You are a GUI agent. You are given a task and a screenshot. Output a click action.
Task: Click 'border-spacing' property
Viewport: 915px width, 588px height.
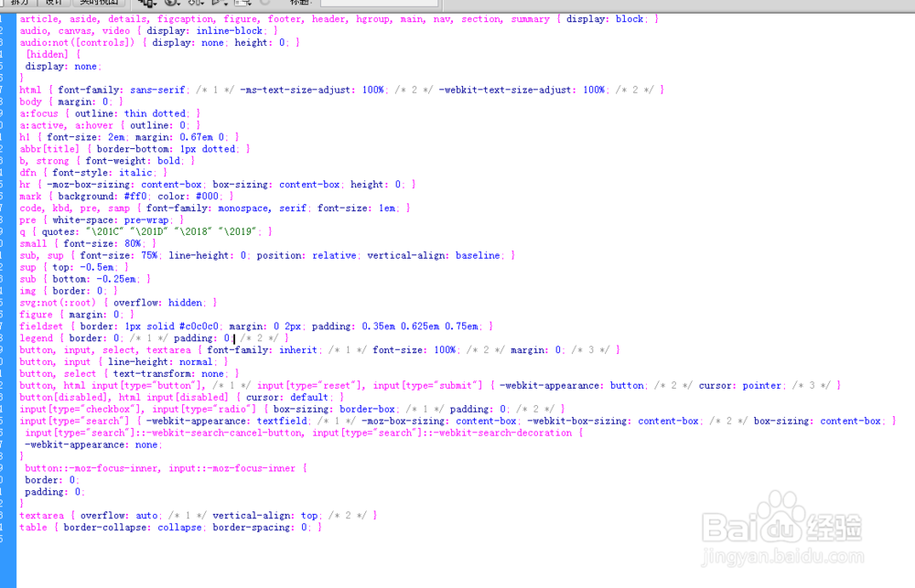[251, 528]
